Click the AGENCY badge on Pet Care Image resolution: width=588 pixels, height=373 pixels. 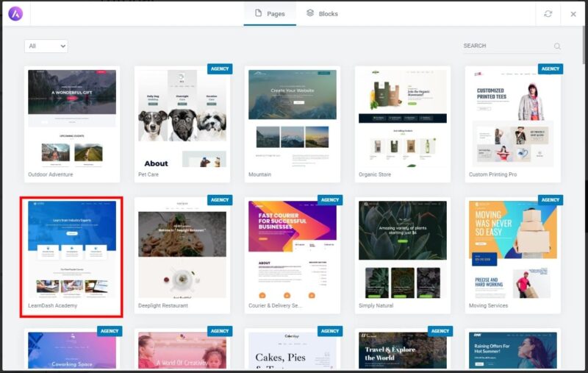pos(220,69)
